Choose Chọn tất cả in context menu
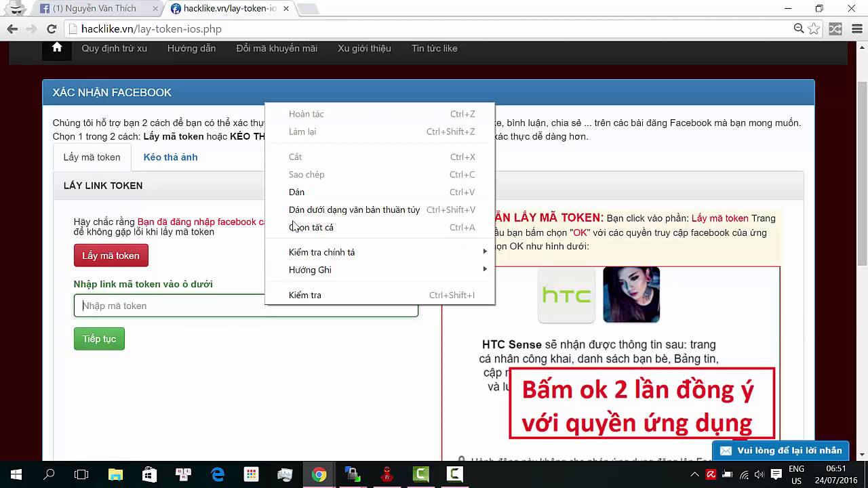The image size is (868, 488). pos(380,227)
